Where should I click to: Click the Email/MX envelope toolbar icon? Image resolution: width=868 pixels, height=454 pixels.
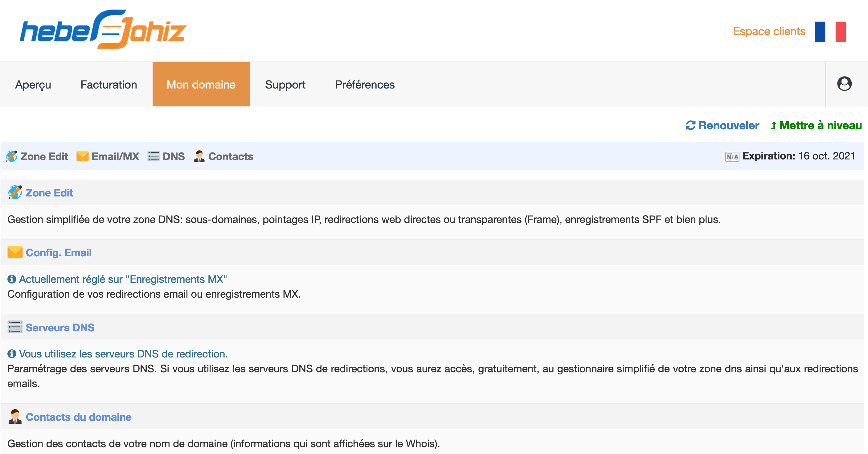(x=82, y=156)
